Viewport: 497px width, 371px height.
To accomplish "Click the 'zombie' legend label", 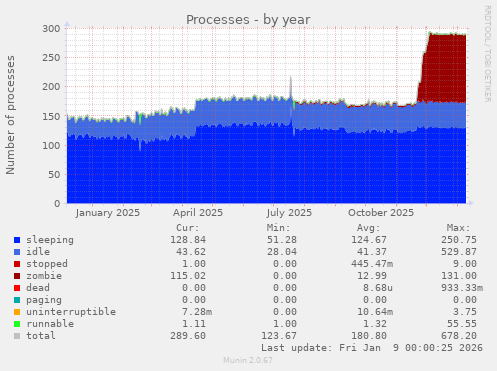I will (x=44, y=276).
